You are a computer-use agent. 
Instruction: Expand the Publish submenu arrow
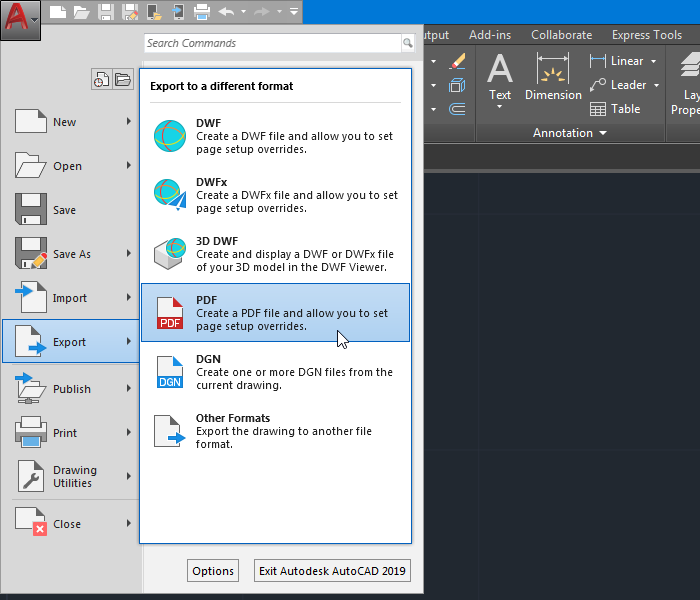(129, 389)
